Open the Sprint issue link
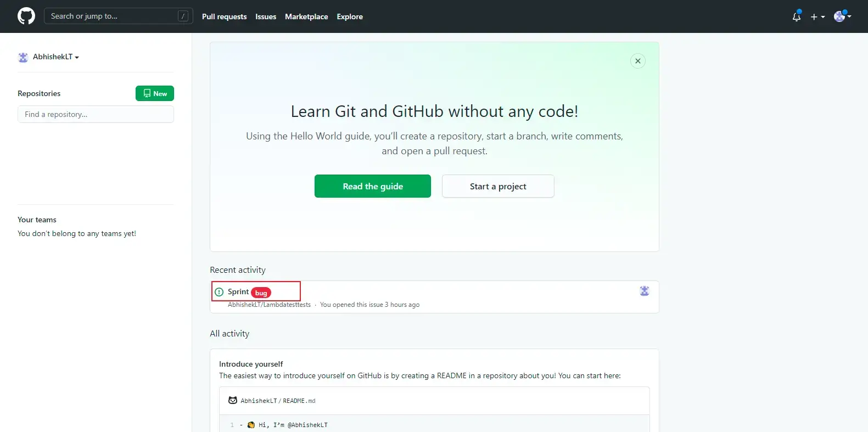868x432 pixels. tap(238, 291)
